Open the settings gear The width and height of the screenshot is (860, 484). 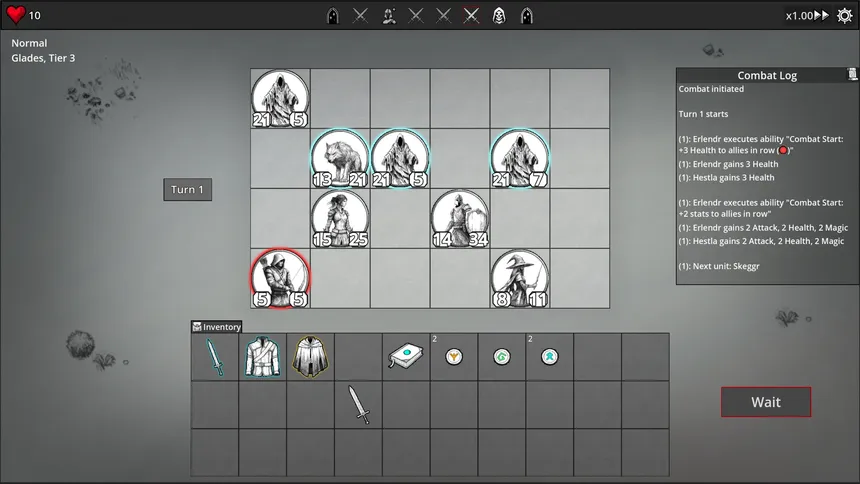(x=845, y=15)
